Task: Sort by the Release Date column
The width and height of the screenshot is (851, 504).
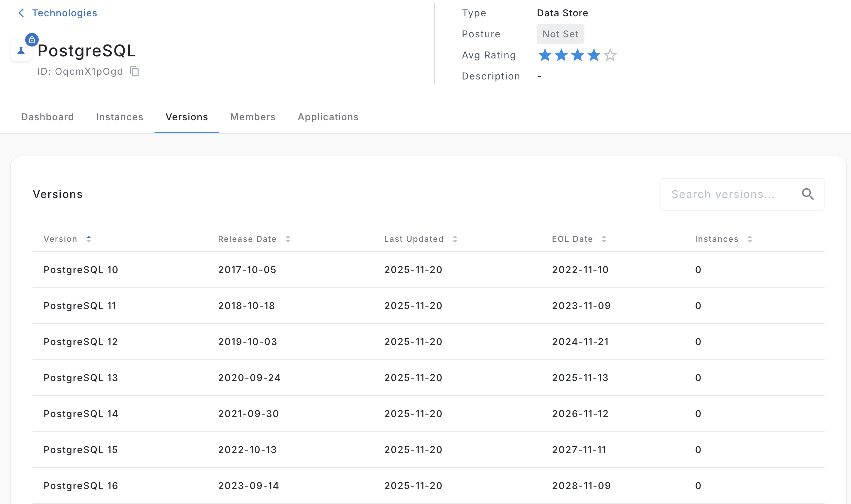Action: [x=288, y=239]
